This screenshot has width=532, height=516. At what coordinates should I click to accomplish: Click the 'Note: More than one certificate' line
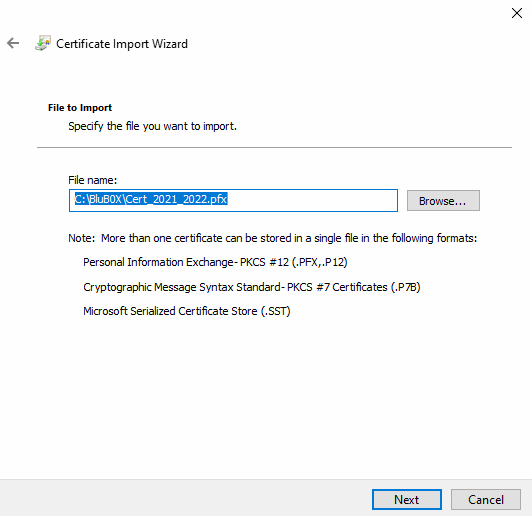pos(272,238)
